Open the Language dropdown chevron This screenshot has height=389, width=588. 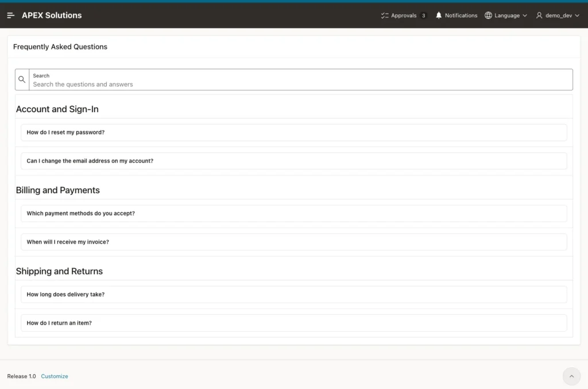[x=525, y=16]
